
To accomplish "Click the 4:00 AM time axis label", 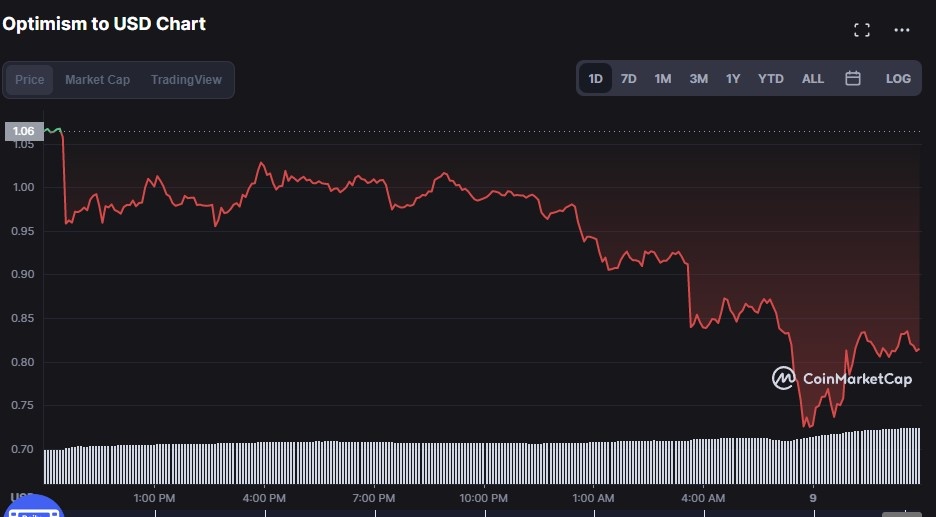I will point(703,497).
